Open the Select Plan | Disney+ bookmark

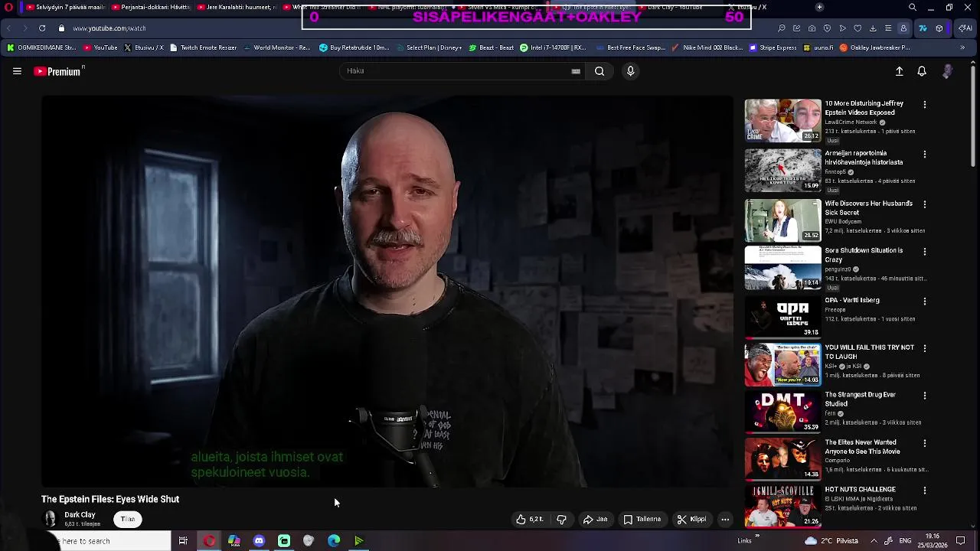(x=429, y=47)
